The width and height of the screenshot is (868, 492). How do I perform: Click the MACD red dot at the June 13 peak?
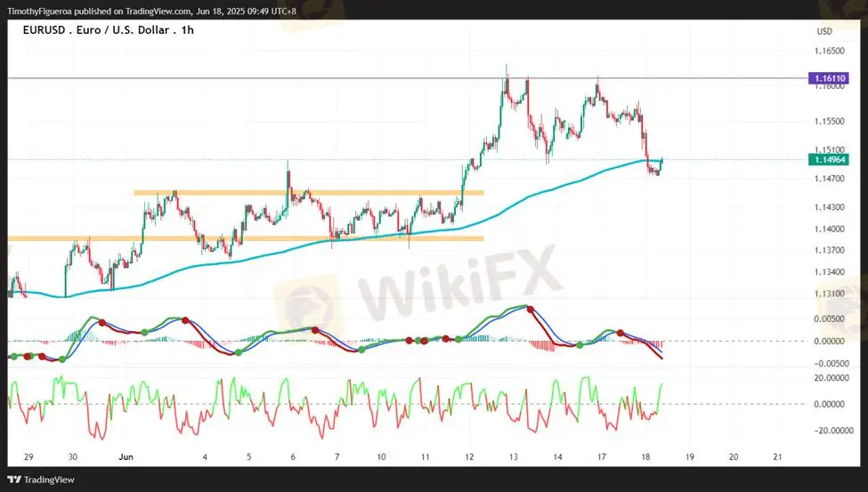coord(531,310)
